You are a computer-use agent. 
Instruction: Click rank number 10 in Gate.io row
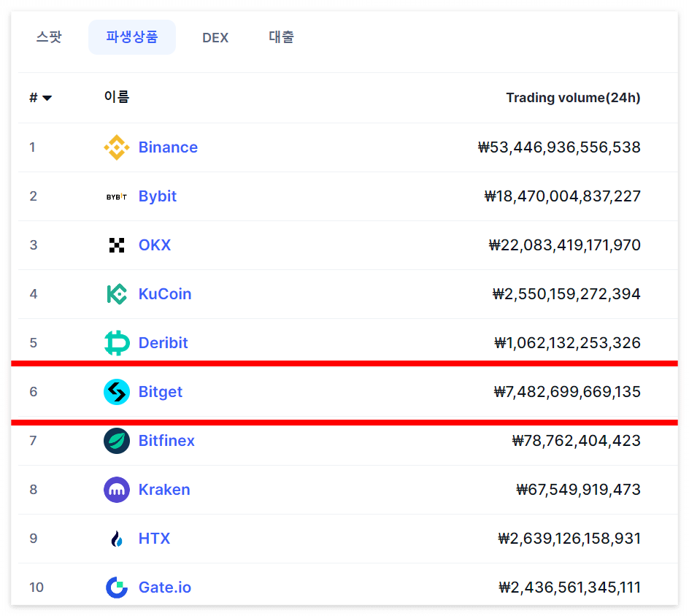[x=36, y=588]
